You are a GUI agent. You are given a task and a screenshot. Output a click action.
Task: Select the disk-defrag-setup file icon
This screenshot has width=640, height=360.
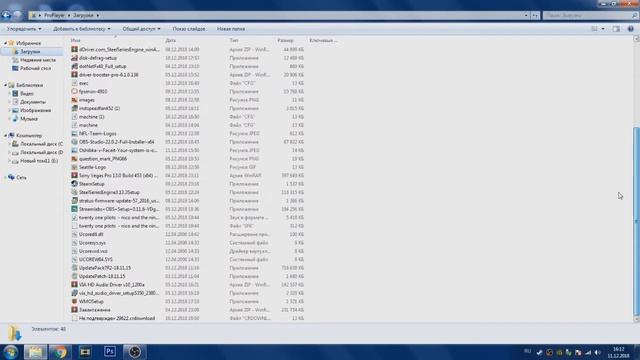coord(74,58)
